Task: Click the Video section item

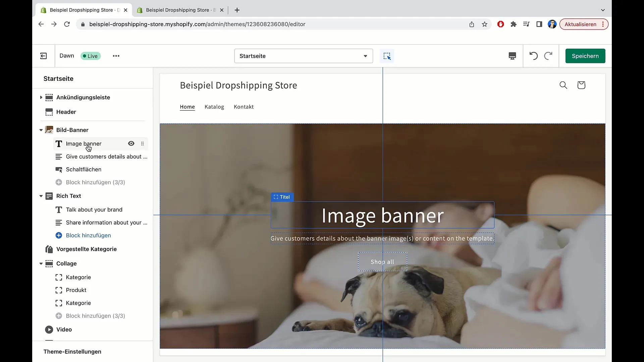Action: click(64, 329)
